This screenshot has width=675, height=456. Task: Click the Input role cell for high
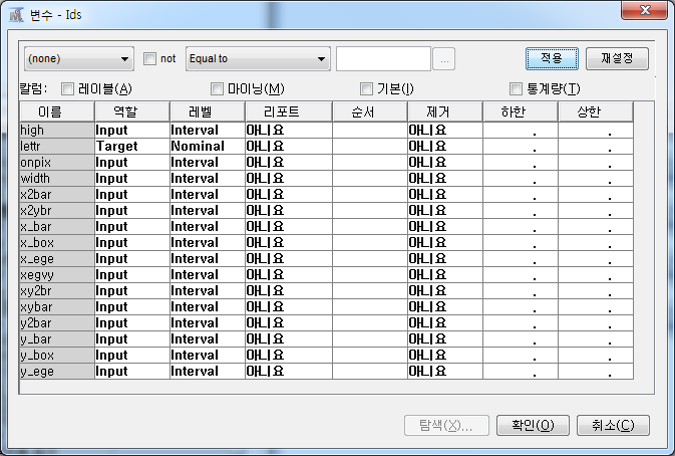coord(132,130)
